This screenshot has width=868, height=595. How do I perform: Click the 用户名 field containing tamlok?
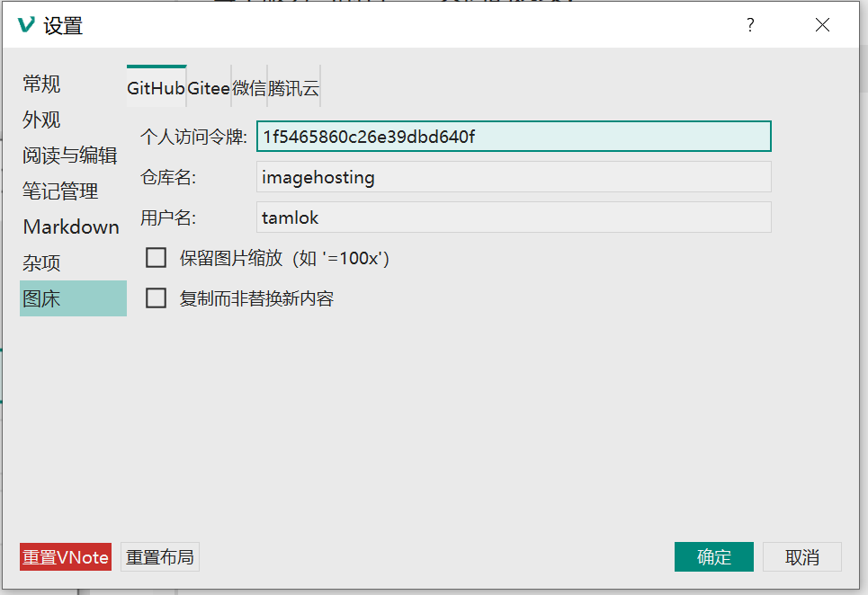(514, 218)
